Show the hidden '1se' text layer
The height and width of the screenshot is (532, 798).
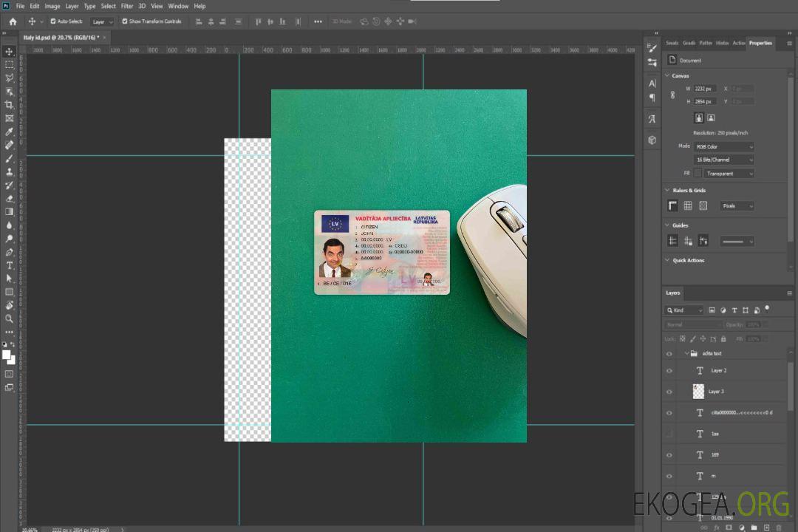[669, 434]
